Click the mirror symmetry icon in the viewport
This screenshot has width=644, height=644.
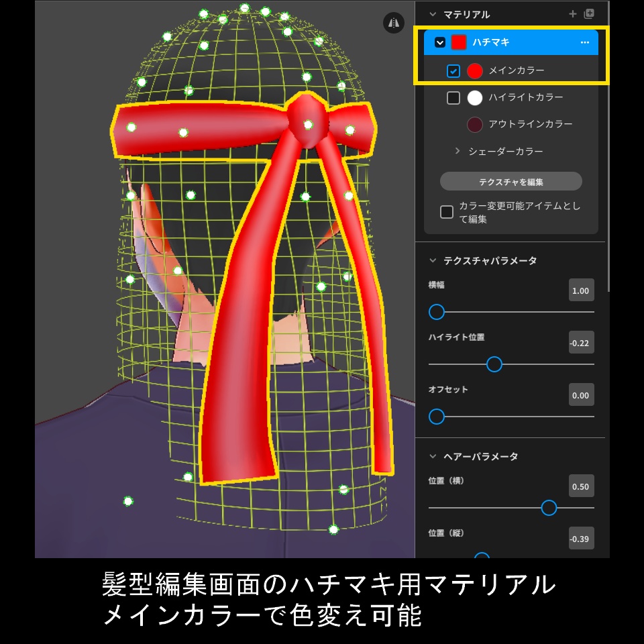394,21
